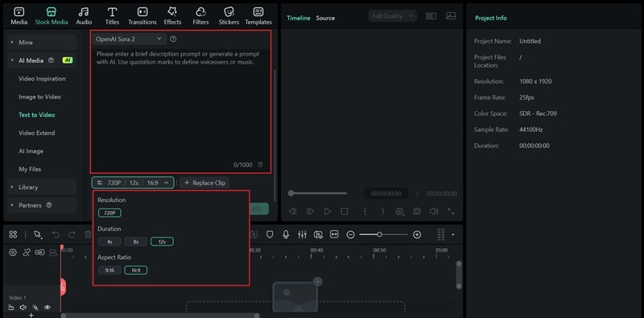Open My Files
The height and width of the screenshot is (318, 644).
(30, 169)
